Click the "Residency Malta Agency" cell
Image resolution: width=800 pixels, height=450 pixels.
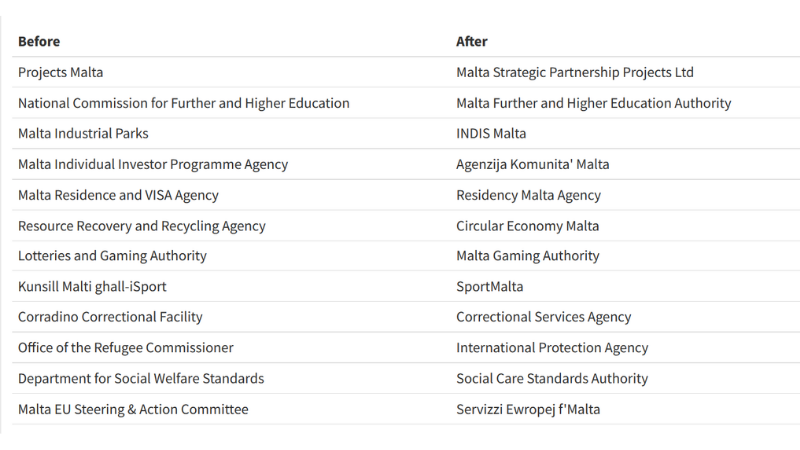point(528,195)
